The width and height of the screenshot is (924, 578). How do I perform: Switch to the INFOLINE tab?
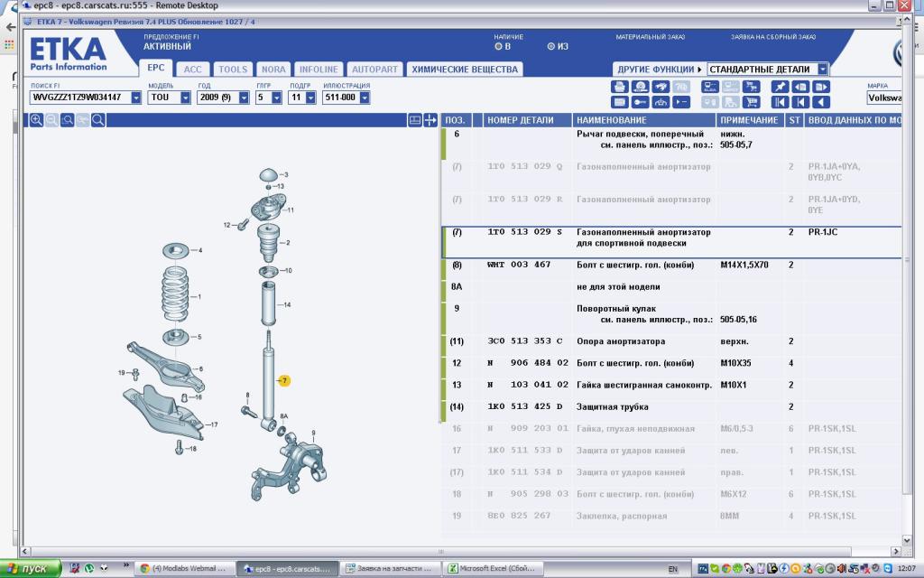(319, 70)
